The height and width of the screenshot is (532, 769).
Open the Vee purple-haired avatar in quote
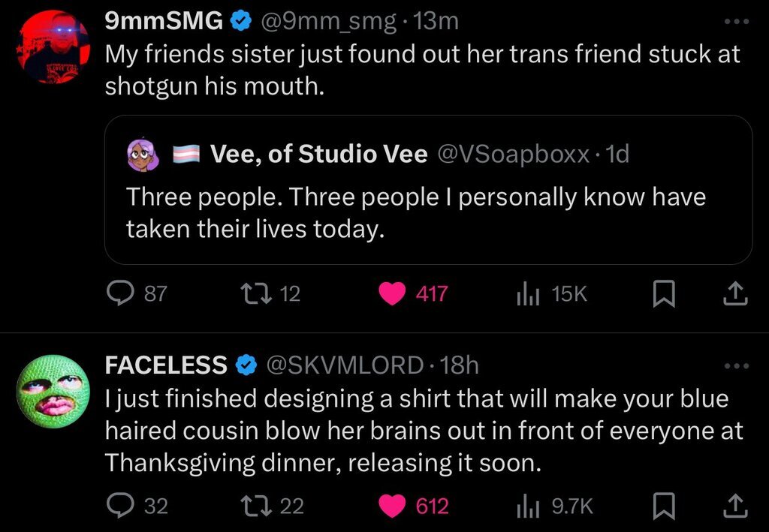click(143, 155)
